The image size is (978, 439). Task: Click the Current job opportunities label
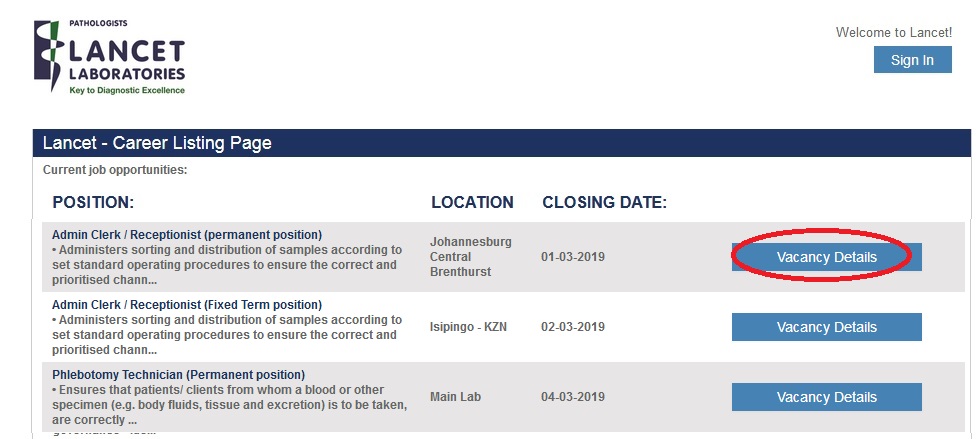click(115, 170)
